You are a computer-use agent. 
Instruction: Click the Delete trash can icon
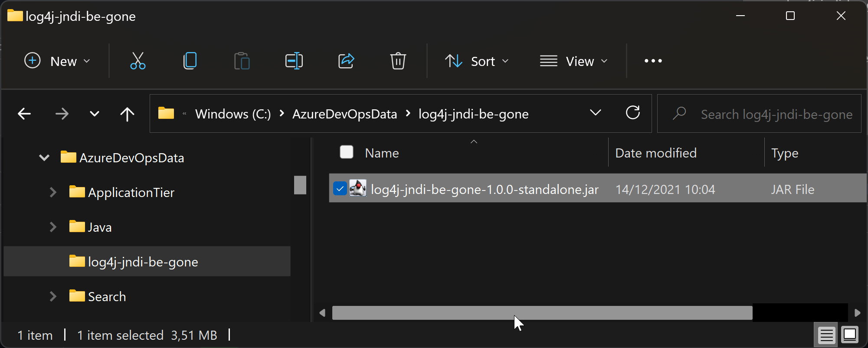pyautogui.click(x=398, y=61)
